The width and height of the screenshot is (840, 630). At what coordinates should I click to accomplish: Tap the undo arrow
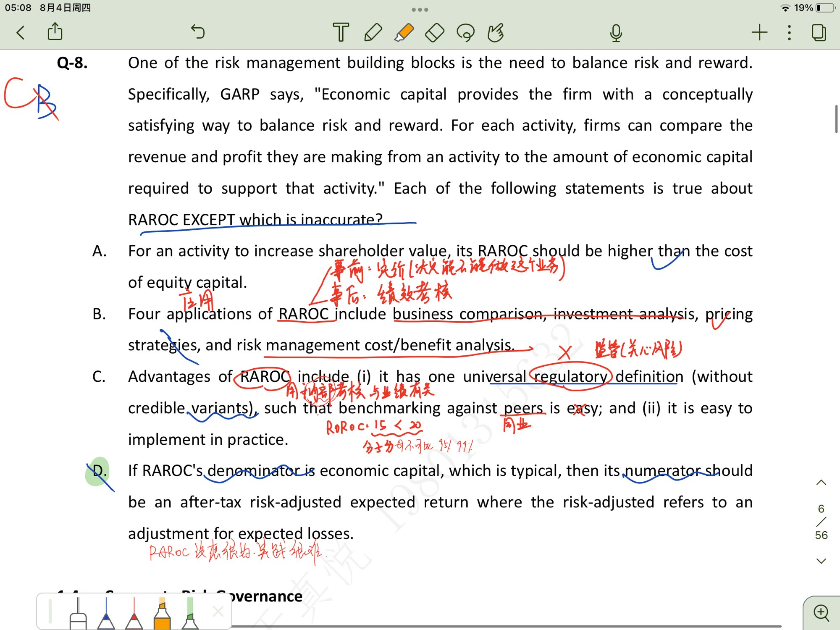point(197,31)
